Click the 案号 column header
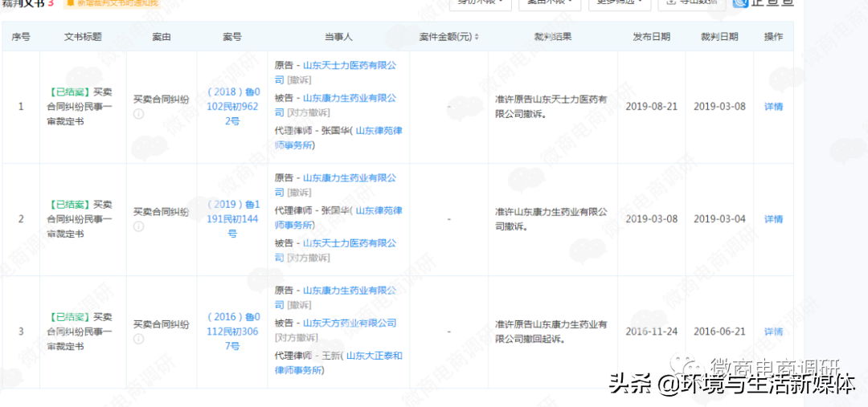 pyautogui.click(x=232, y=37)
